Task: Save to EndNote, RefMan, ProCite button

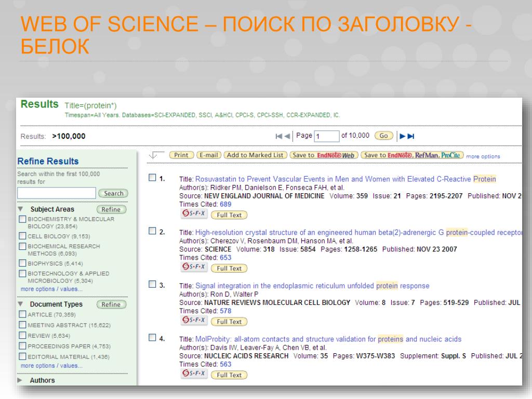Action: [x=412, y=155]
